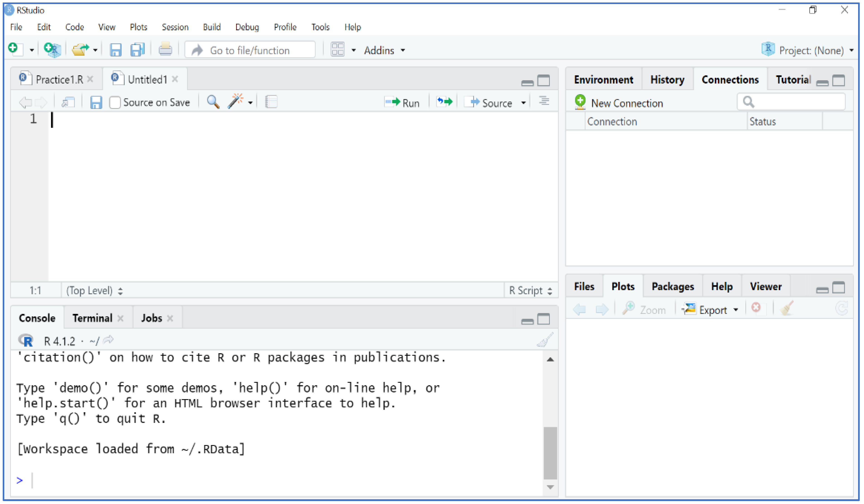864x504 pixels.
Task: Click Show in new window editor icon
Action: pyautogui.click(x=68, y=102)
